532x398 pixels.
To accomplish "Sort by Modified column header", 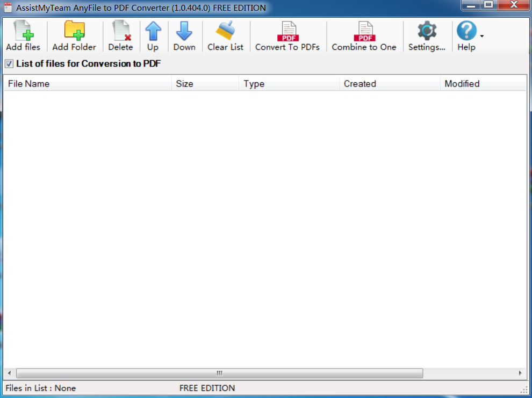I will 483,84.
